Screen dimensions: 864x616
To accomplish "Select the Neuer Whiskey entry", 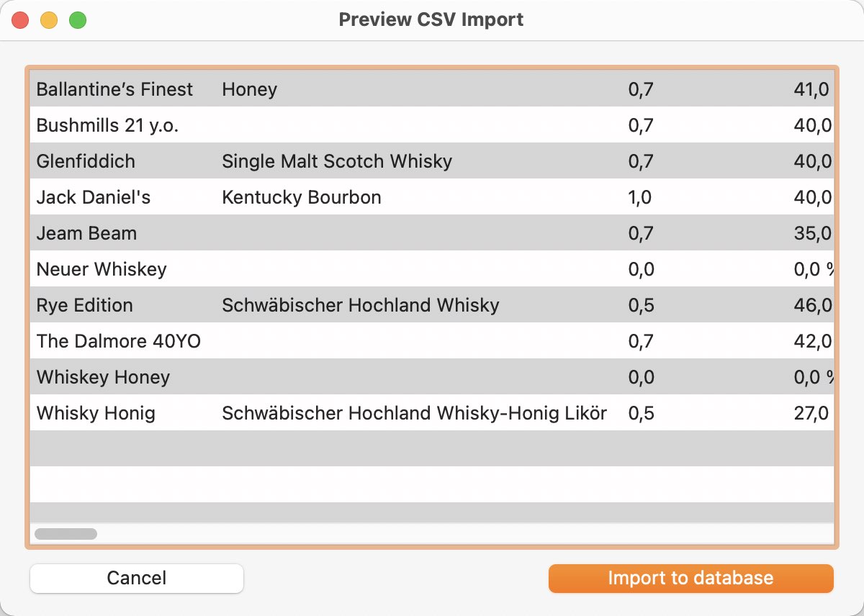I will click(x=432, y=268).
